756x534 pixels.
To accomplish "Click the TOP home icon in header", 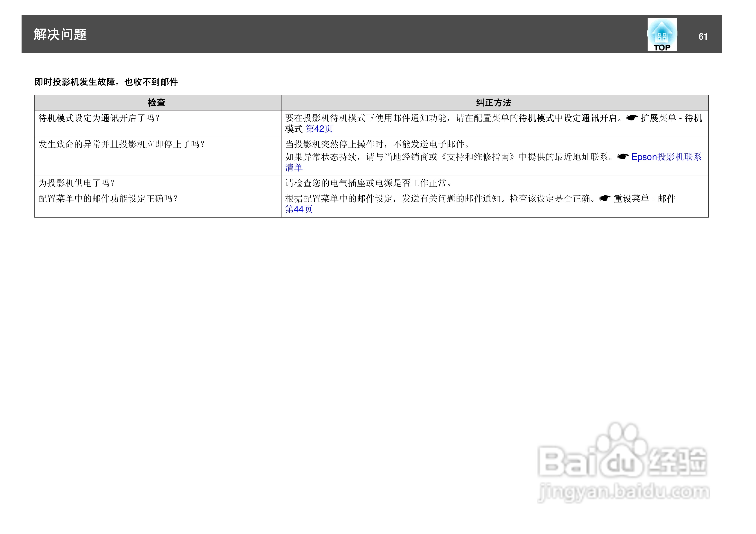I will (662, 35).
